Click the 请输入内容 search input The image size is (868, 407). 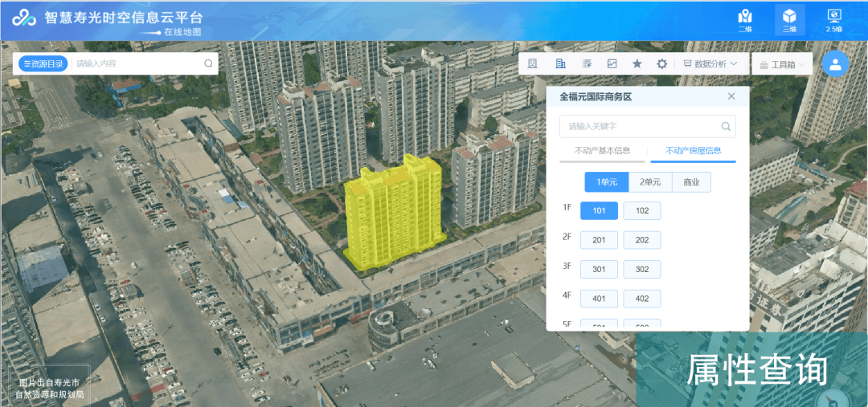click(138, 63)
